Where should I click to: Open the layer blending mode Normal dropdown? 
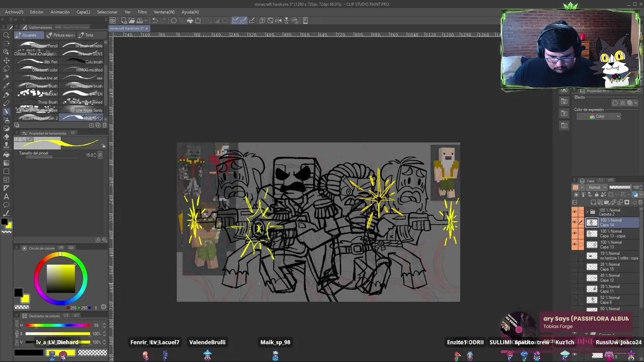pos(597,188)
